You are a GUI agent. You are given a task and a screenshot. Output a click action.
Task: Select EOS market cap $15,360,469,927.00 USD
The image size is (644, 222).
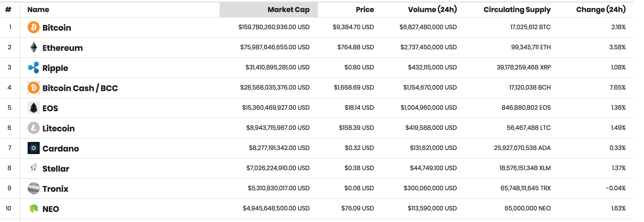click(276, 107)
